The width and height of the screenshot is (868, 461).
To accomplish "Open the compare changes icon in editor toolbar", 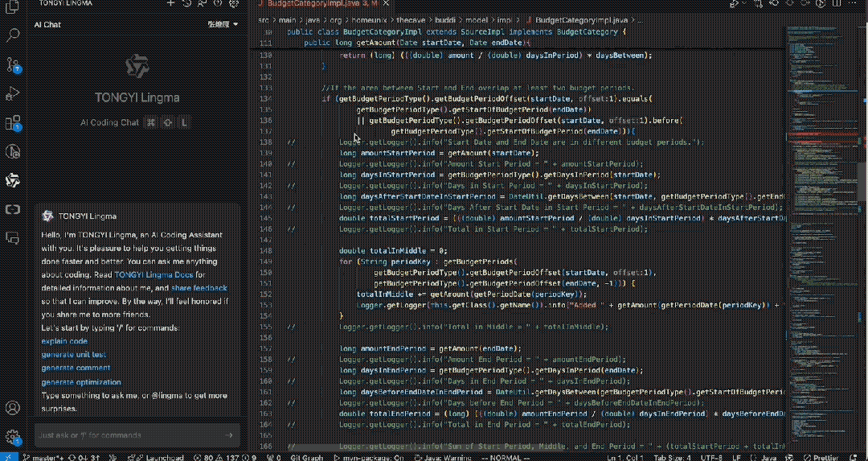I will (x=759, y=3).
